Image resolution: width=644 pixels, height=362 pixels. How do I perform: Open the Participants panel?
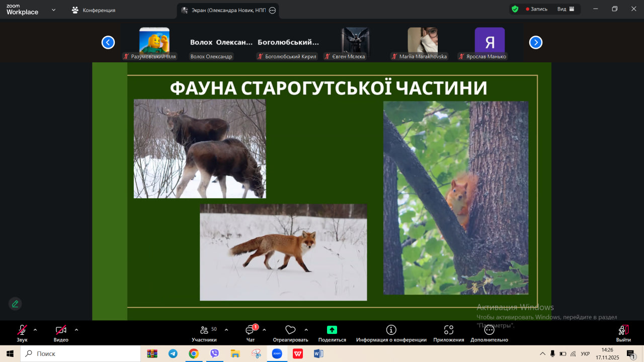click(x=204, y=333)
